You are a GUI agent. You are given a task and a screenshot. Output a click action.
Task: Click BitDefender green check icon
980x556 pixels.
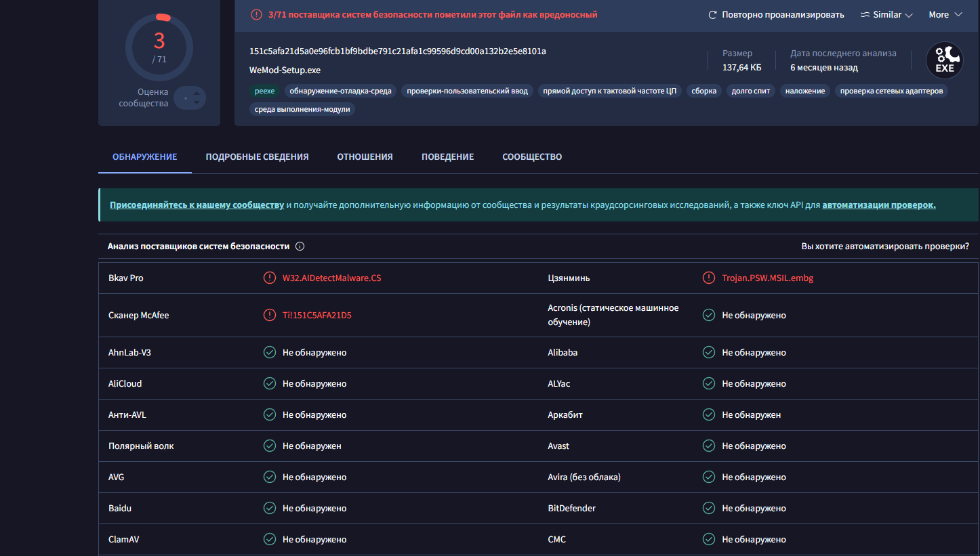708,508
